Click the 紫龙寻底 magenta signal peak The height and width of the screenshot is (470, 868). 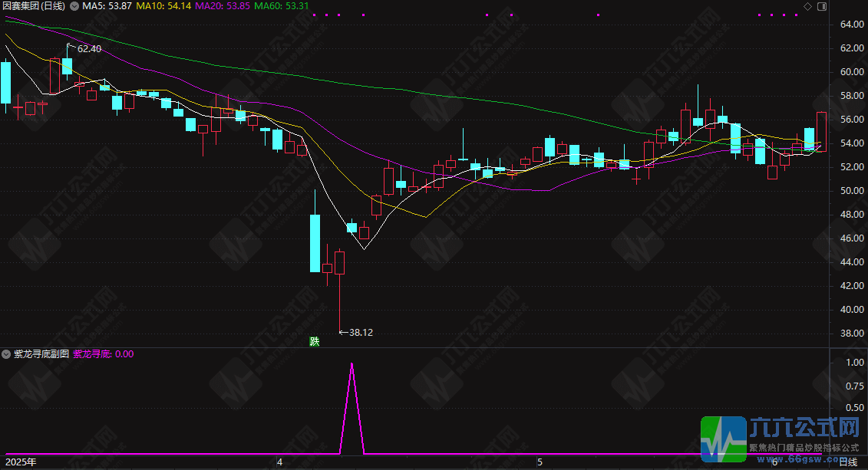coord(351,365)
